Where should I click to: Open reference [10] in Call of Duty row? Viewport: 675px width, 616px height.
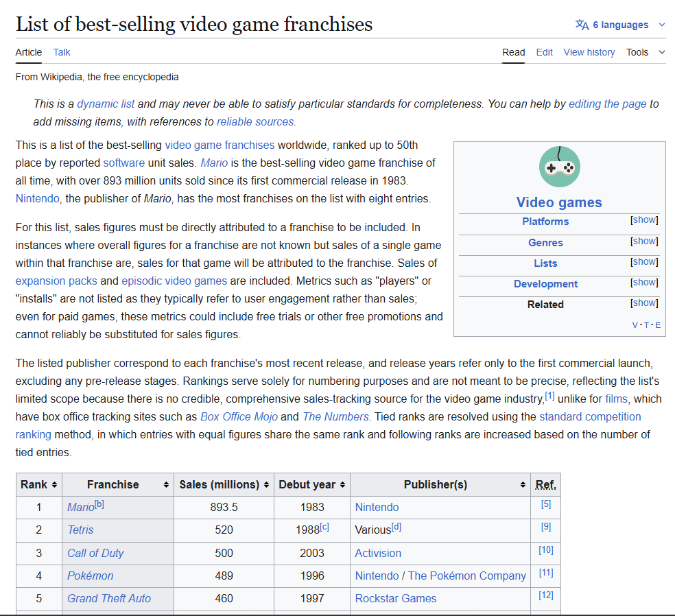546,549
